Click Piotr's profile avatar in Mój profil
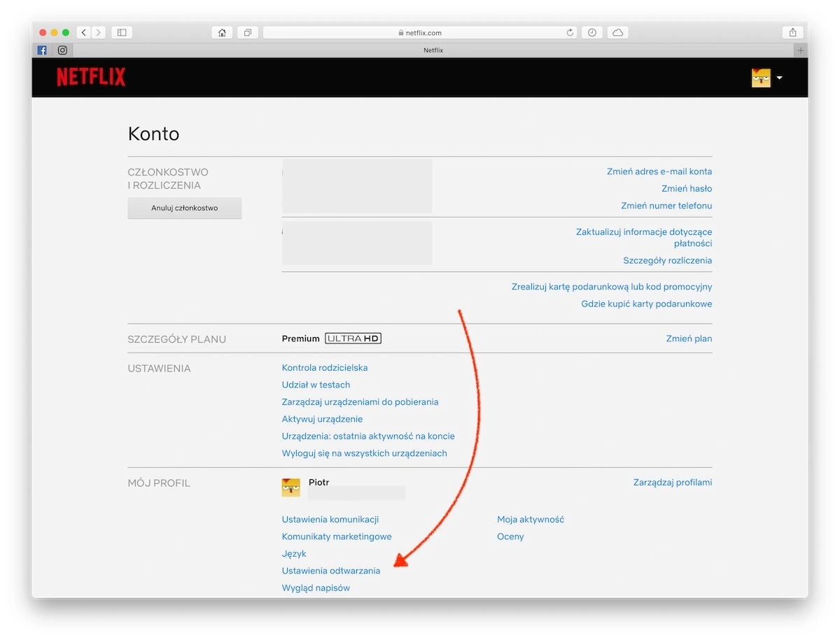840x640 pixels. (291, 488)
